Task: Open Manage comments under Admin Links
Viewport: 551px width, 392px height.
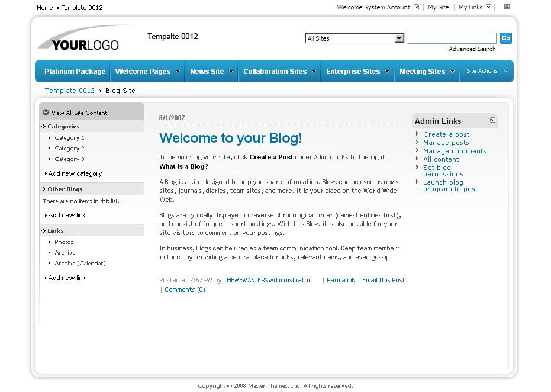Action: 455,151
